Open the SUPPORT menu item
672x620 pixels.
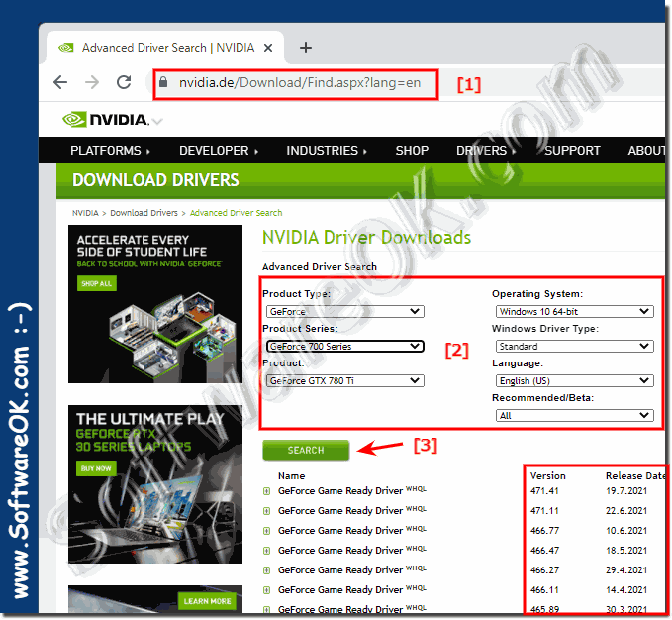572,151
